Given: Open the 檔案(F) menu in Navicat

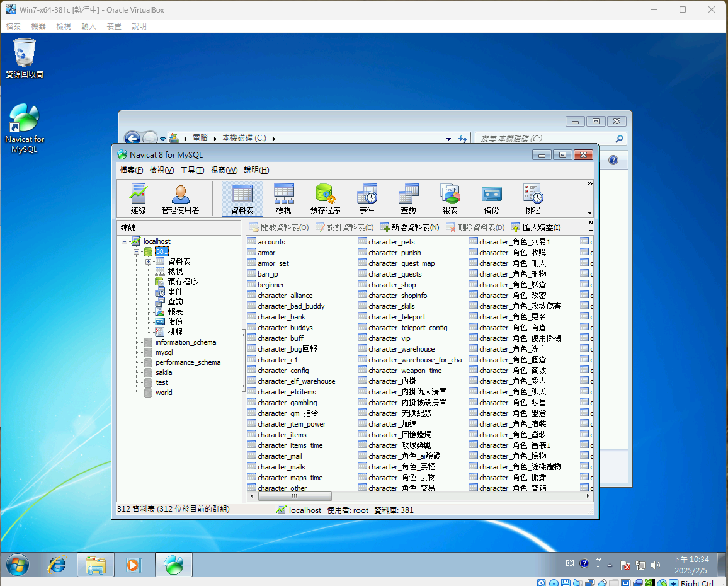Looking at the screenshot, I should 132,170.
